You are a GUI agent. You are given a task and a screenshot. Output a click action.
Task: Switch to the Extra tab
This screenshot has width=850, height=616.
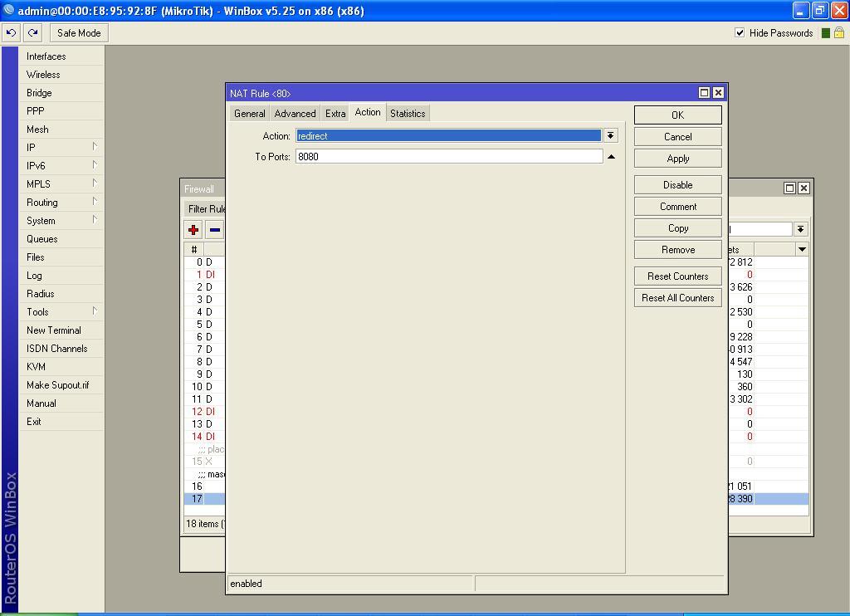point(335,114)
